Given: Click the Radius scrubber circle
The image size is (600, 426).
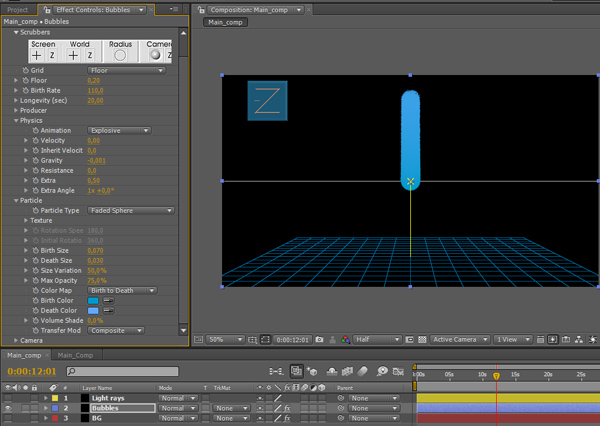Looking at the screenshot, I should 120,55.
